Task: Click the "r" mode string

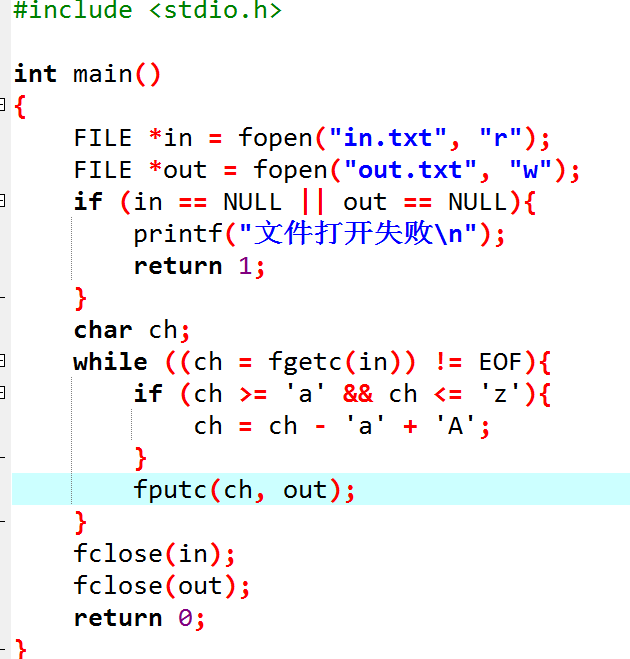Action: [500, 136]
